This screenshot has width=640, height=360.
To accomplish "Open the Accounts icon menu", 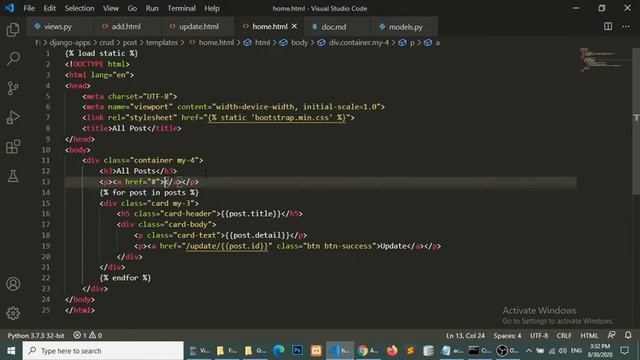I will point(13,284).
